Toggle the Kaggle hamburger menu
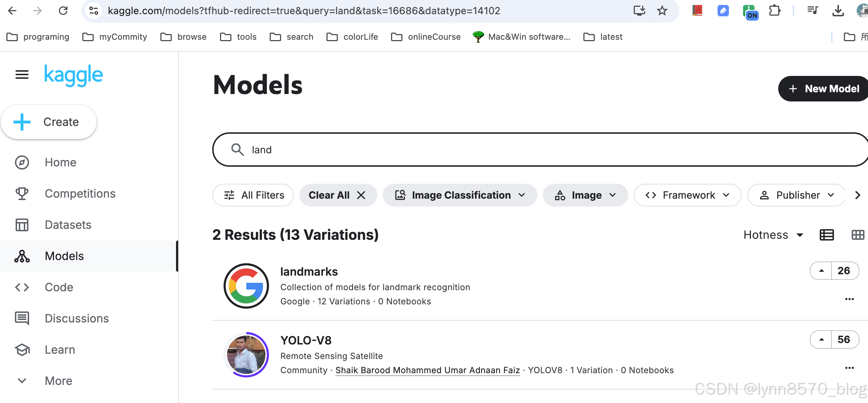The width and height of the screenshot is (868, 403). (22, 75)
